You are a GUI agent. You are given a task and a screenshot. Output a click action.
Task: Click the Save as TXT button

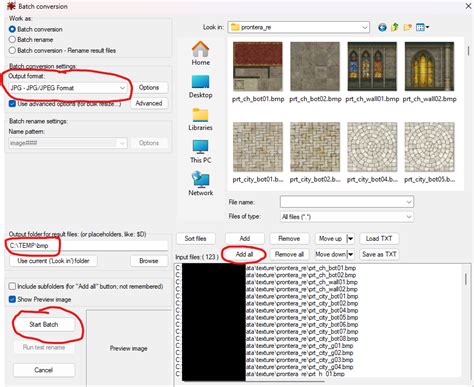tap(379, 254)
